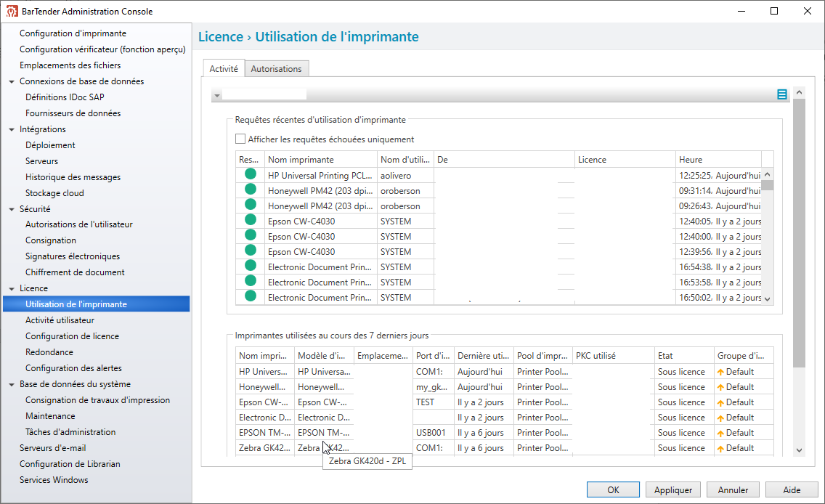Screen dimensions: 825x504
Task: Click green status circle for 12:40:00 request
Action: click(x=251, y=235)
